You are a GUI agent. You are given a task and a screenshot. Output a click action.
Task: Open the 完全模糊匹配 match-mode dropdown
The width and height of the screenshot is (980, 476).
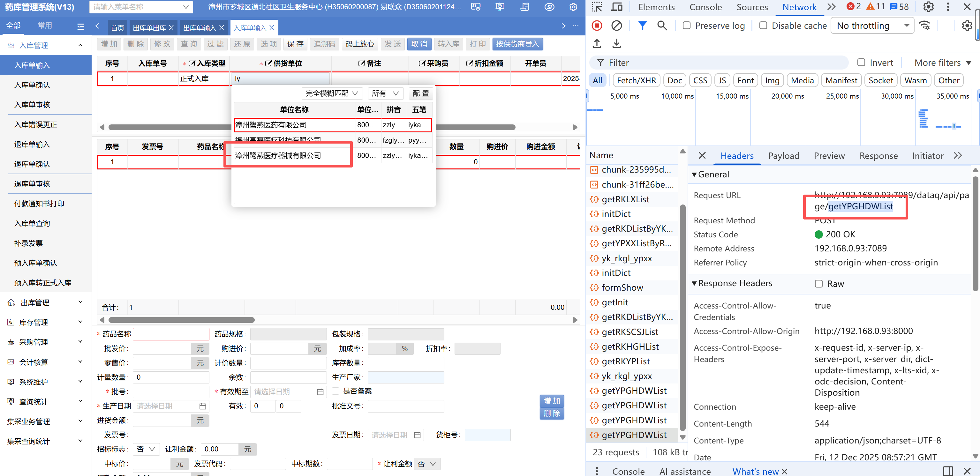(x=331, y=93)
